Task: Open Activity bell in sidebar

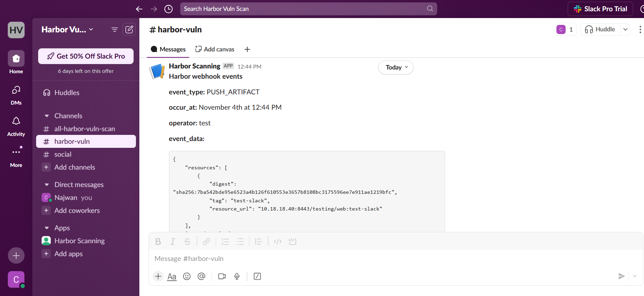Action: click(16, 126)
